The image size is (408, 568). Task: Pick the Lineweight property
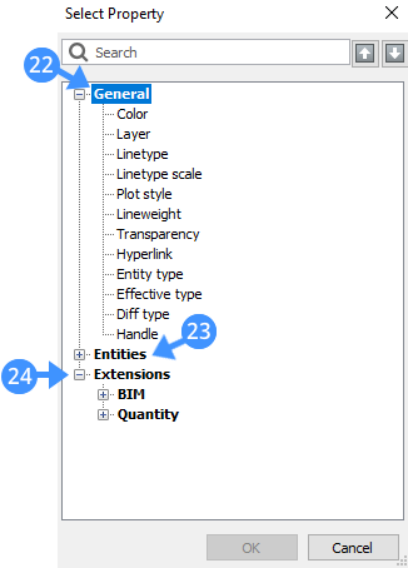tap(149, 214)
